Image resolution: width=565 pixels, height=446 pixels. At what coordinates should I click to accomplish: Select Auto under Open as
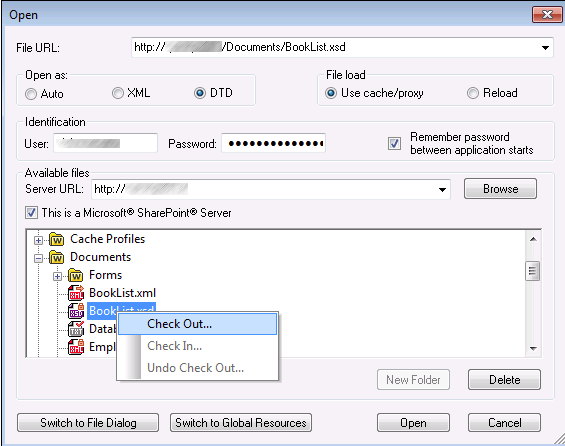point(31,94)
